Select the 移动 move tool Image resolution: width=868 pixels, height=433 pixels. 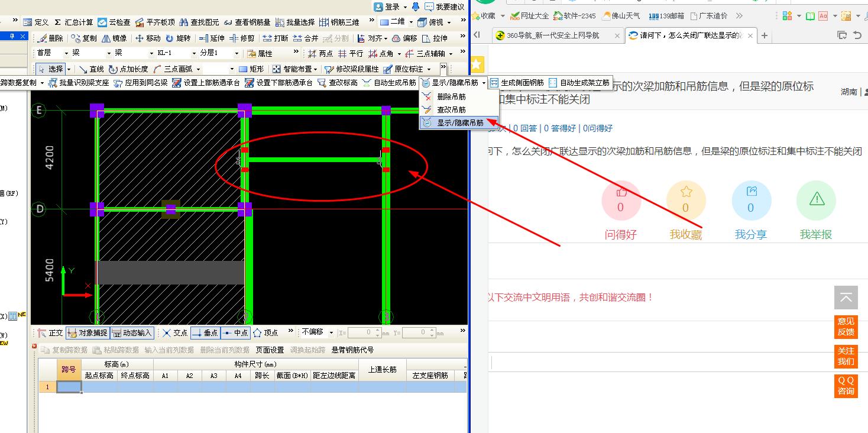pos(148,38)
